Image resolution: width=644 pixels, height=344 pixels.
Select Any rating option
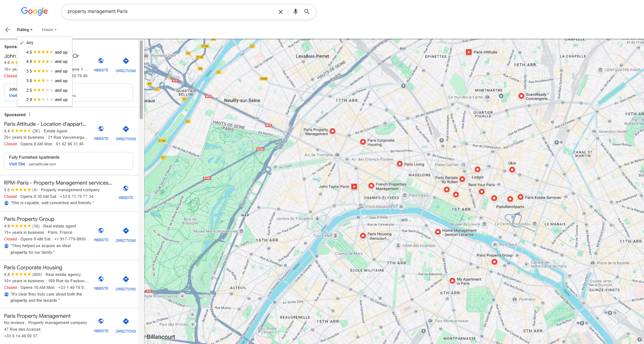pyautogui.click(x=45, y=43)
